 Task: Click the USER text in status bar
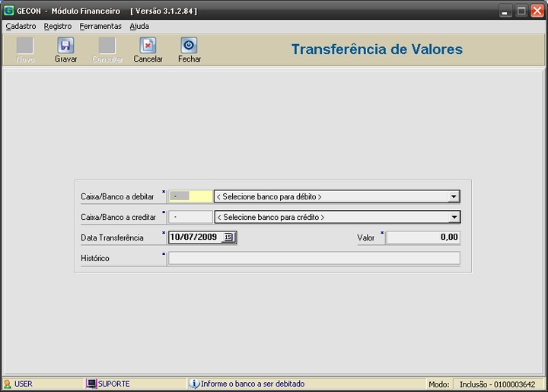tap(24, 384)
